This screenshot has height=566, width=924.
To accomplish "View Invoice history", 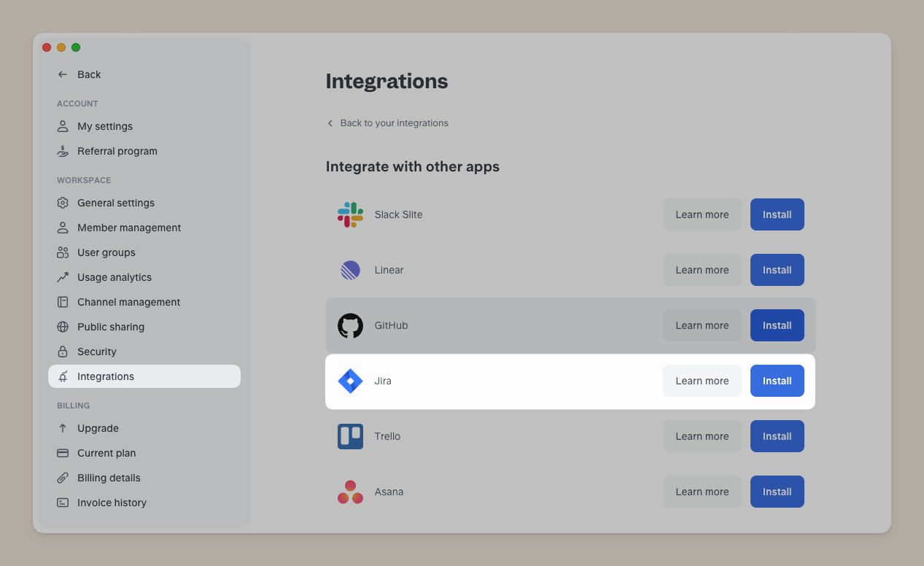I will [x=144, y=503].
